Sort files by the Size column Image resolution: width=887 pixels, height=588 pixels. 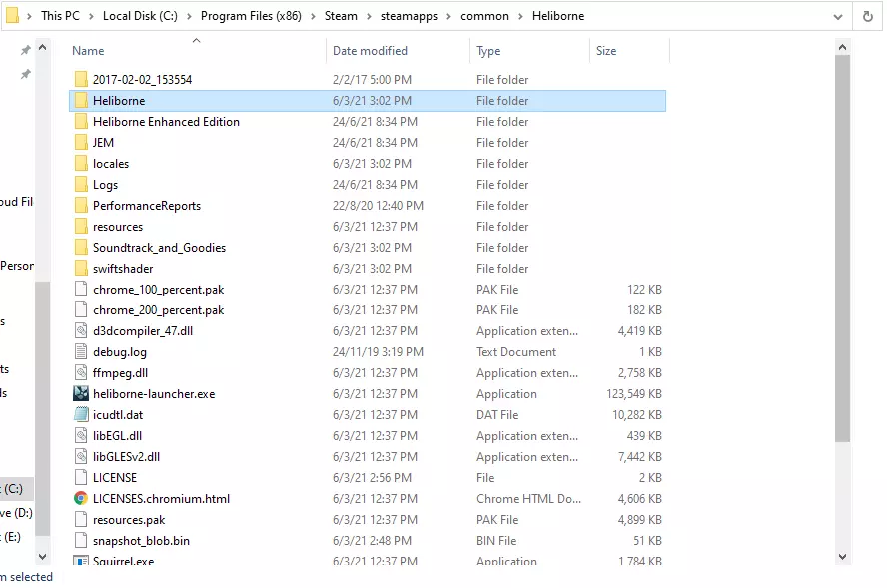point(606,50)
